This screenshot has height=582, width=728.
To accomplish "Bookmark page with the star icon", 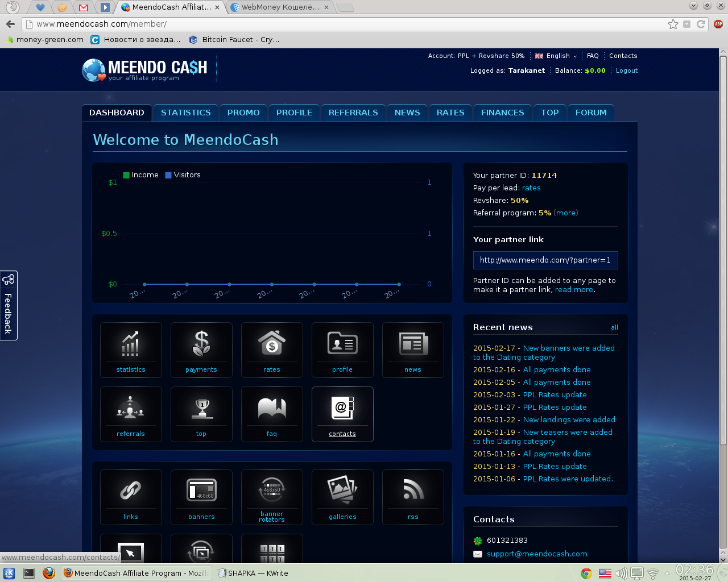I will click(673, 24).
